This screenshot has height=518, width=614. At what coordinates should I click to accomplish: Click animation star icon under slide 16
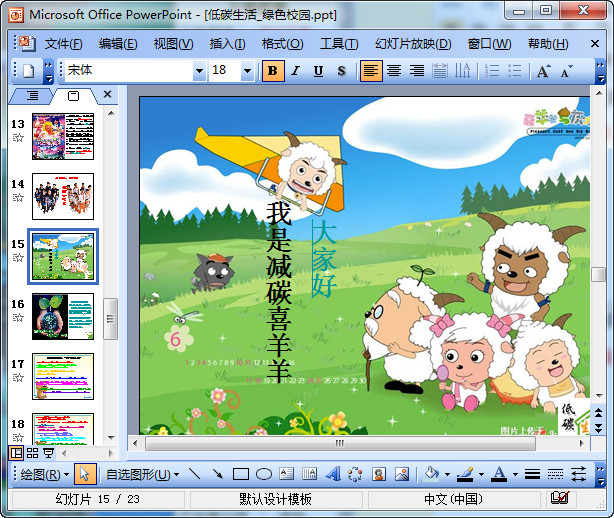[18, 318]
